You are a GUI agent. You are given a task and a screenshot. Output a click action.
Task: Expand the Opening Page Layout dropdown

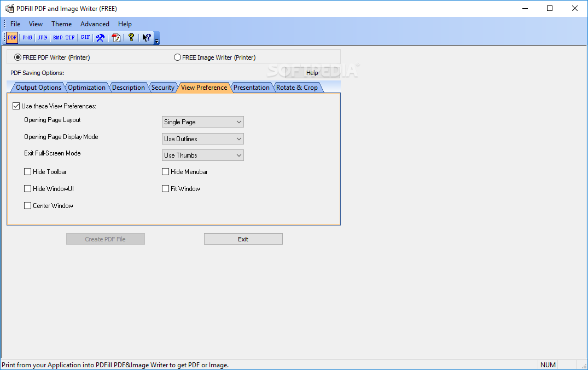[203, 122]
